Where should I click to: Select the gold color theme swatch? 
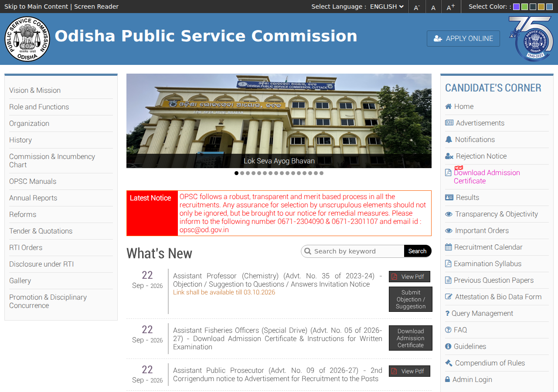click(x=541, y=7)
